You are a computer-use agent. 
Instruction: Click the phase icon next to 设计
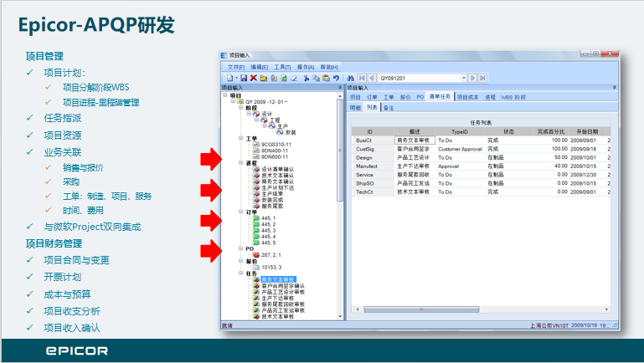click(256, 114)
